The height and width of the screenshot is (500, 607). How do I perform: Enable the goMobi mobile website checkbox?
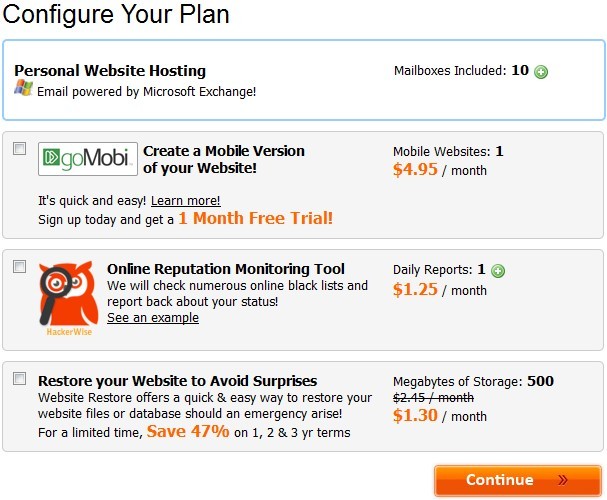point(19,149)
